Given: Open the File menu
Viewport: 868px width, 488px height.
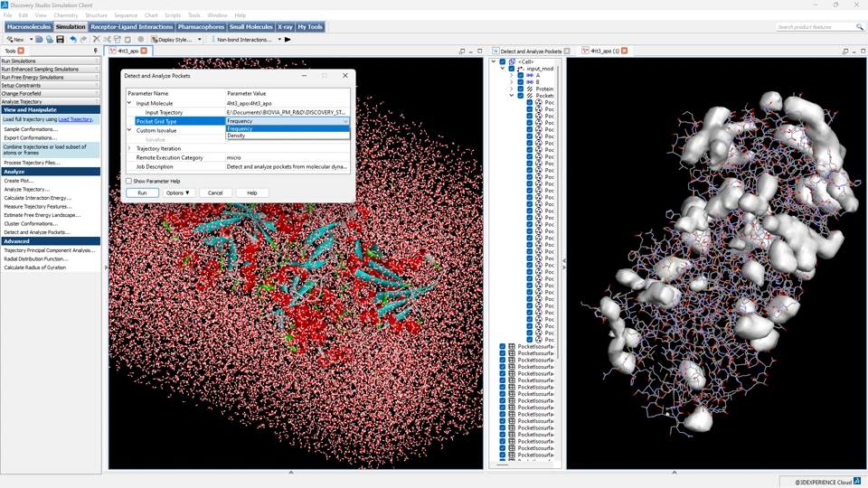Looking at the screenshot, I should 8,15.
